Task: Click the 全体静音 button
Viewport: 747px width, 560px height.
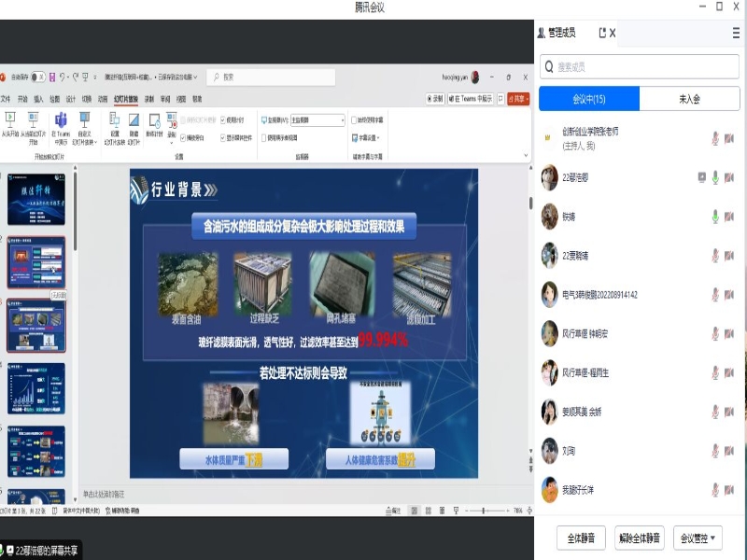Action: pyautogui.click(x=581, y=539)
